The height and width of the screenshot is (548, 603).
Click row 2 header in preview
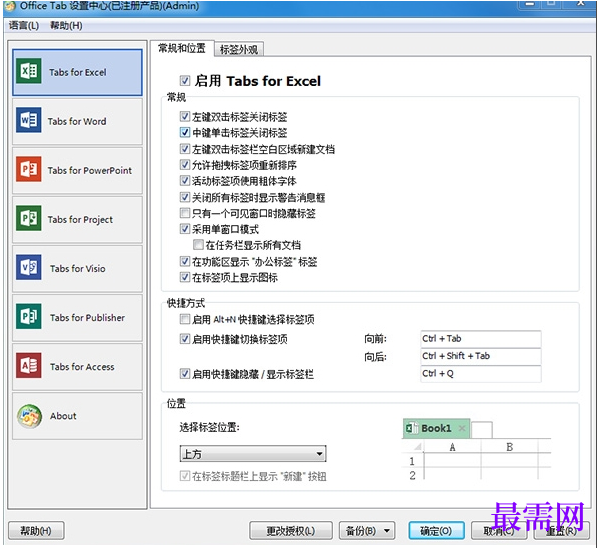coord(412,475)
